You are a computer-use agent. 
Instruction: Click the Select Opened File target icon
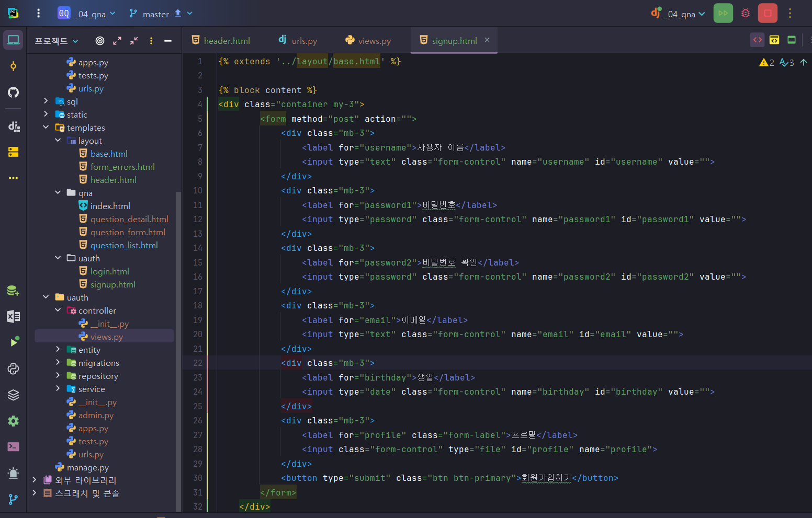[100, 41]
